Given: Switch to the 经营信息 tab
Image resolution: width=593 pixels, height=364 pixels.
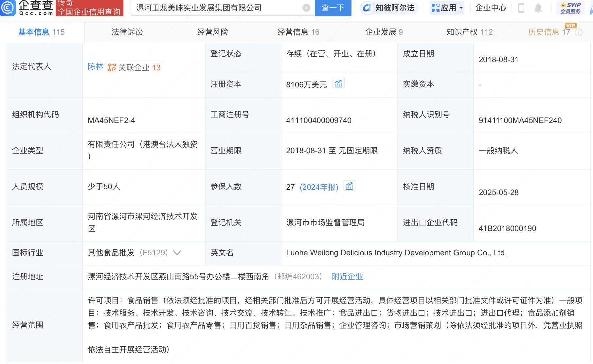Looking at the screenshot, I should tap(298, 32).
